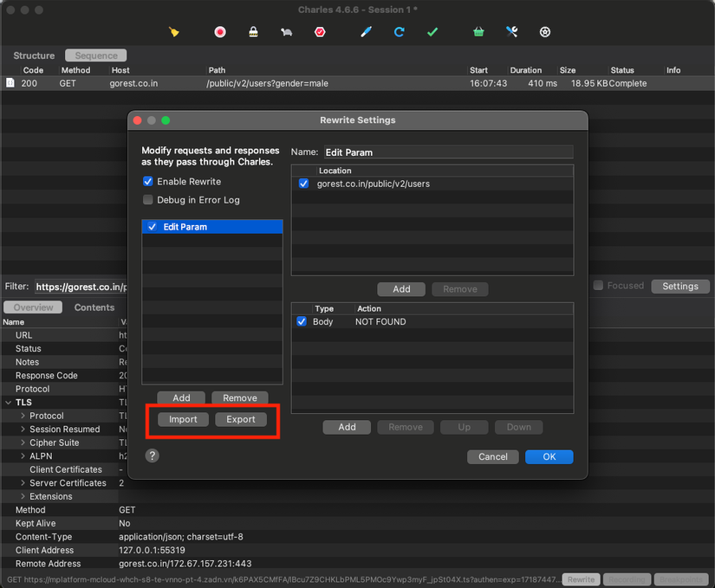Open the Contents tab
Screen dimensions: 715x588
(x=94, y=307)
